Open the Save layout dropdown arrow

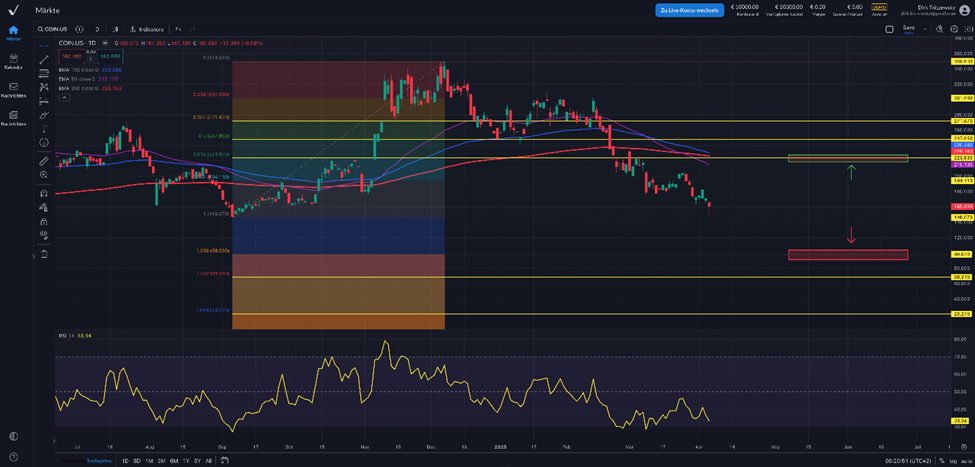pos(926,29)
